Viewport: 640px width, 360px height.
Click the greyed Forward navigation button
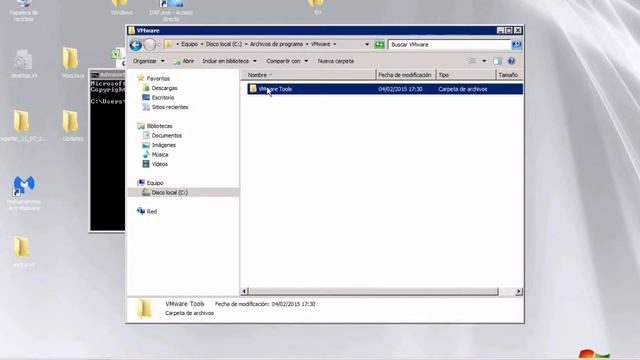(150, 44)
